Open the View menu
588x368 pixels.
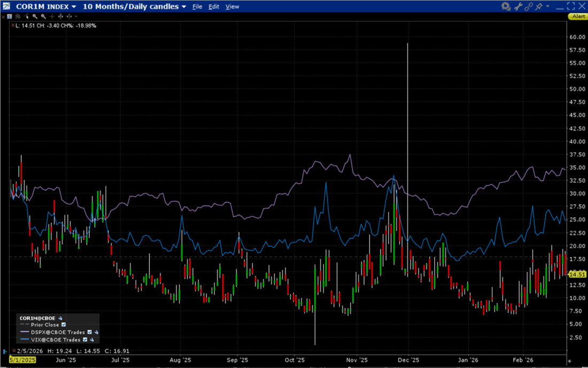pyautogui.click(x=232, y=6)
